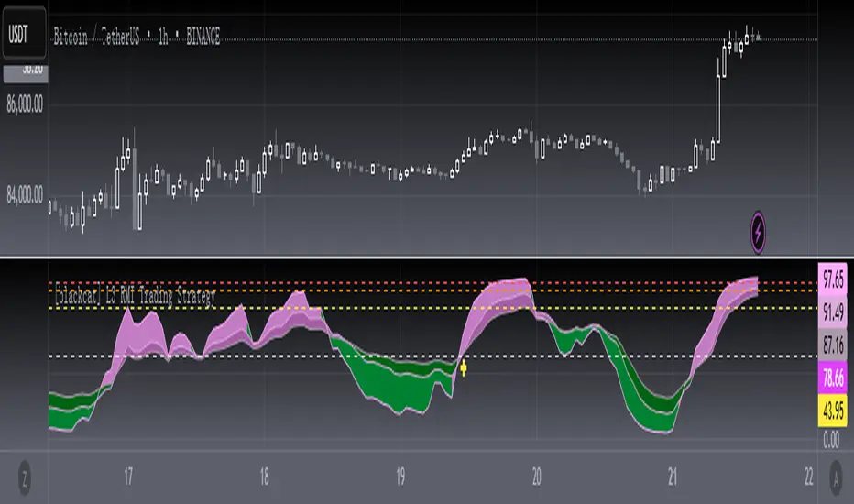Click the 0.00 scale label
The width and height of the screenshot is (854, 504).
click(x=831, y=440)
